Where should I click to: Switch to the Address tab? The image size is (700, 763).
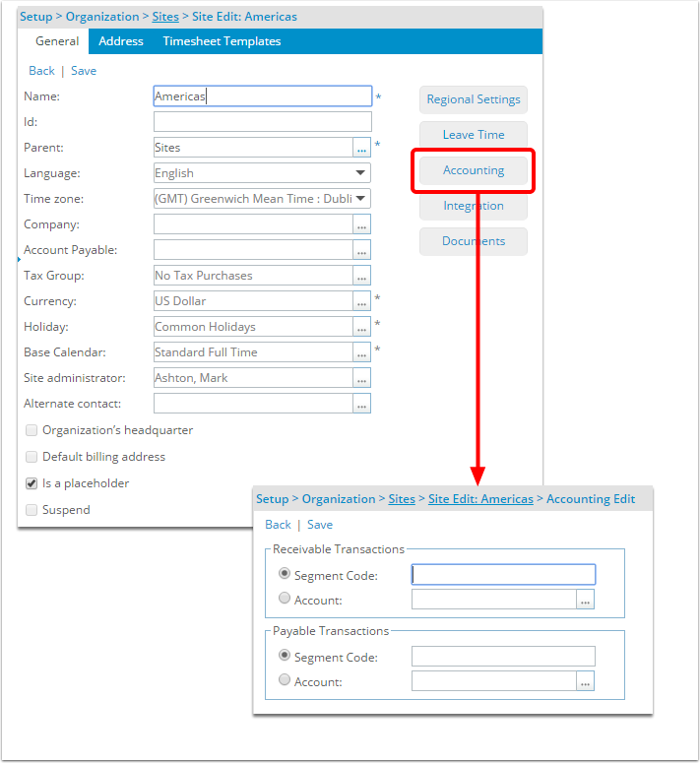point(121,41)
